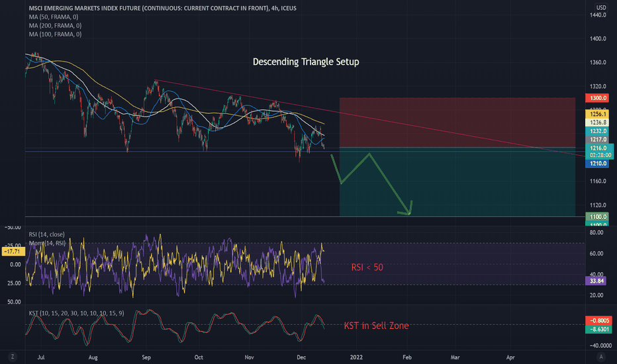The image size is (617, 364).
Task: Click the green 1100.0 target price label
Action: point(597,217)
